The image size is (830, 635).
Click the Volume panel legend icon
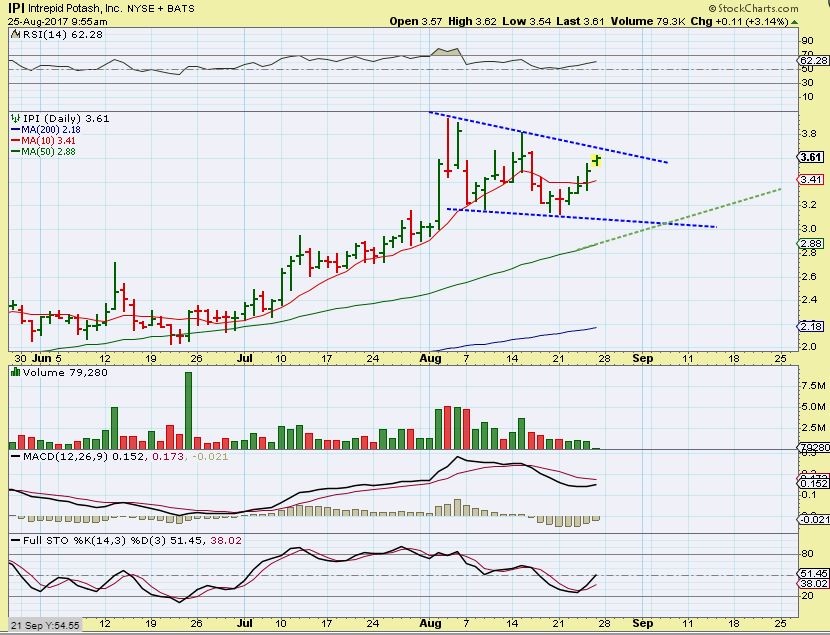point(13,374)
